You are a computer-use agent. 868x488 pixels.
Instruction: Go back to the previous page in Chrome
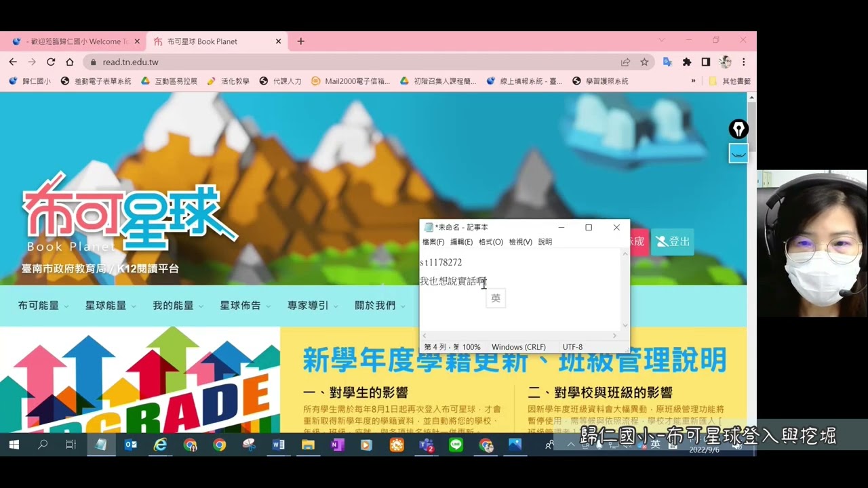click(x=13, y=62)
